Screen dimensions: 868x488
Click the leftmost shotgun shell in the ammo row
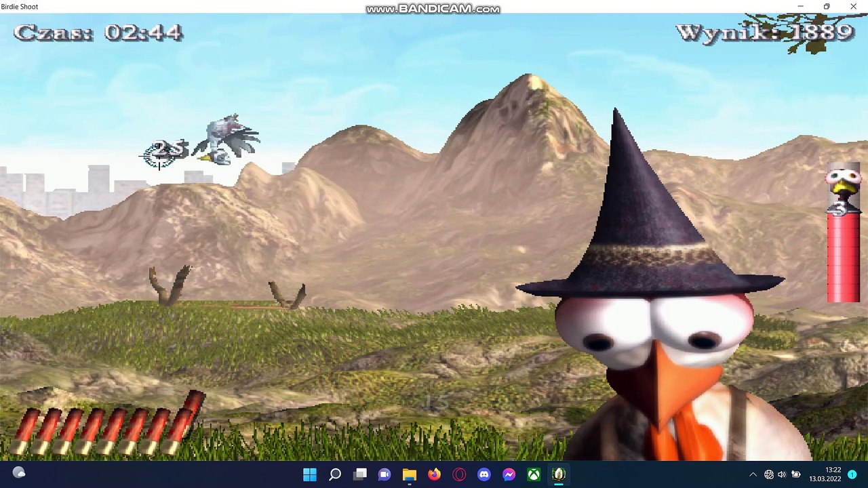click(x=24, y=432)
